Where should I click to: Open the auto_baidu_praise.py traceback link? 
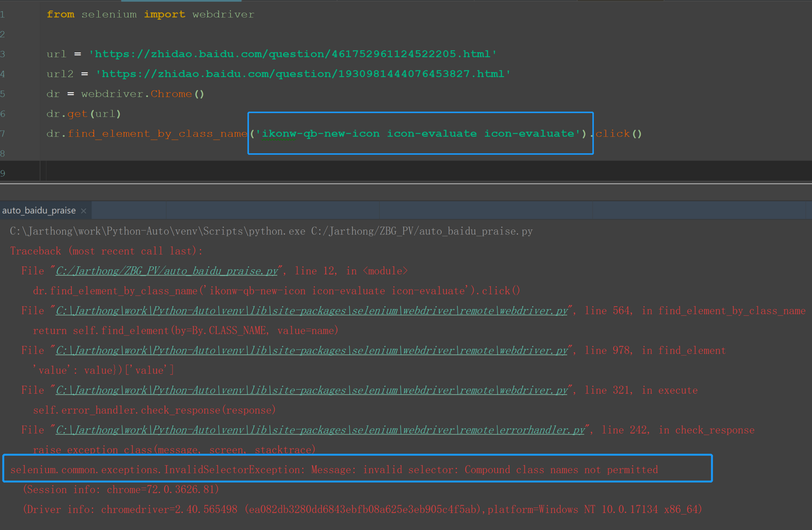(167, 271)
